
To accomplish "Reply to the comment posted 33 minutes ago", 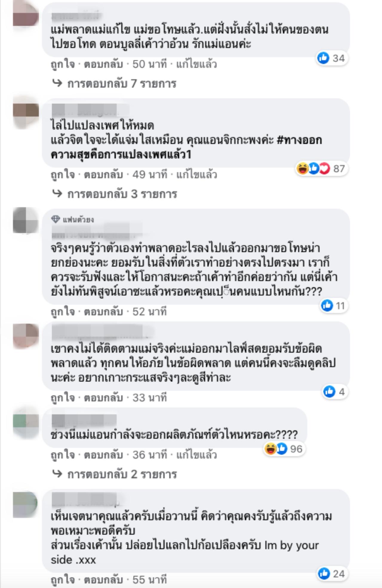I will point(103,397).
